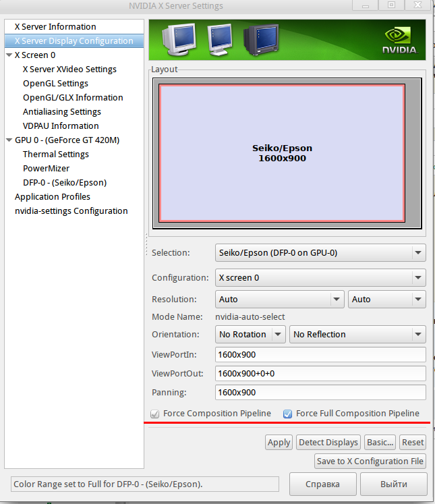Open the No Rotation orientation dropdown
435x504 pixels.
(250, 334)
